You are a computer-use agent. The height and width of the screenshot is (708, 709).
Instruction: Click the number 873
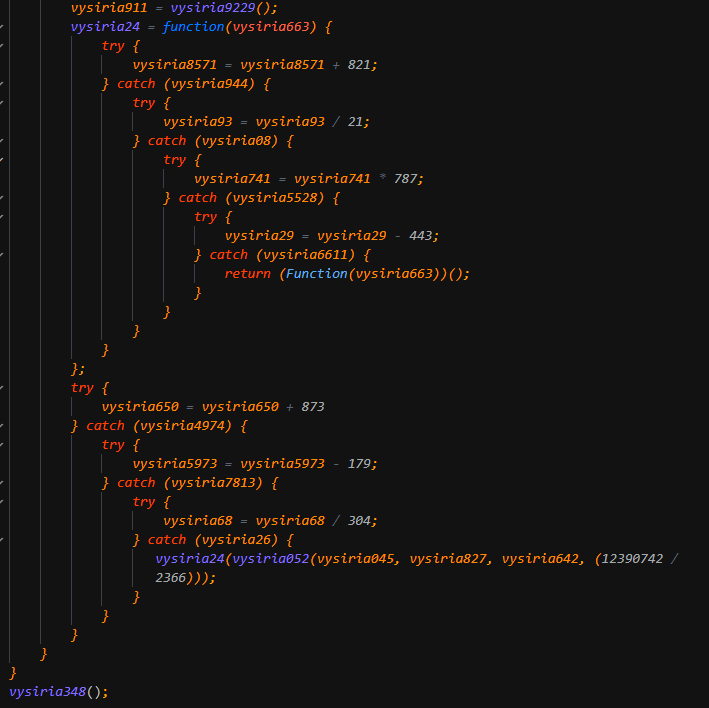tap(313, 407)
